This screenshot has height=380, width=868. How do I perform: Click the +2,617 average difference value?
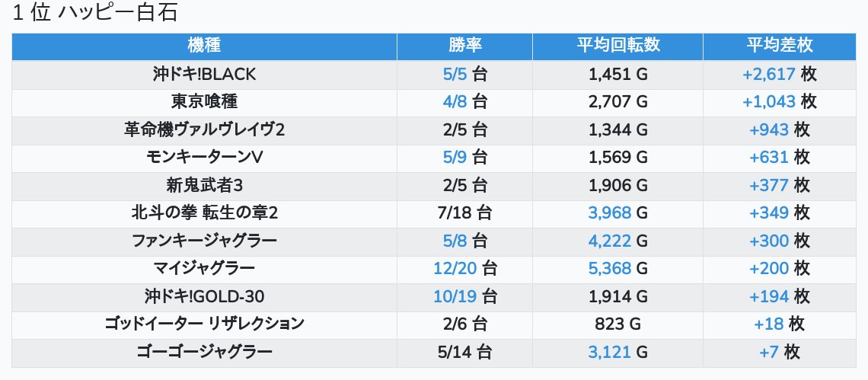coord(769,74)
